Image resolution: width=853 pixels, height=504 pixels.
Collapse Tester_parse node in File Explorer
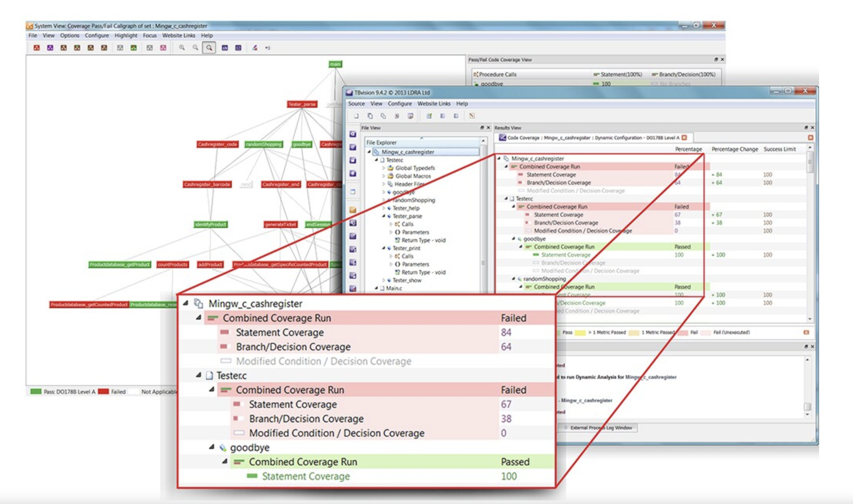click(384, 216)
